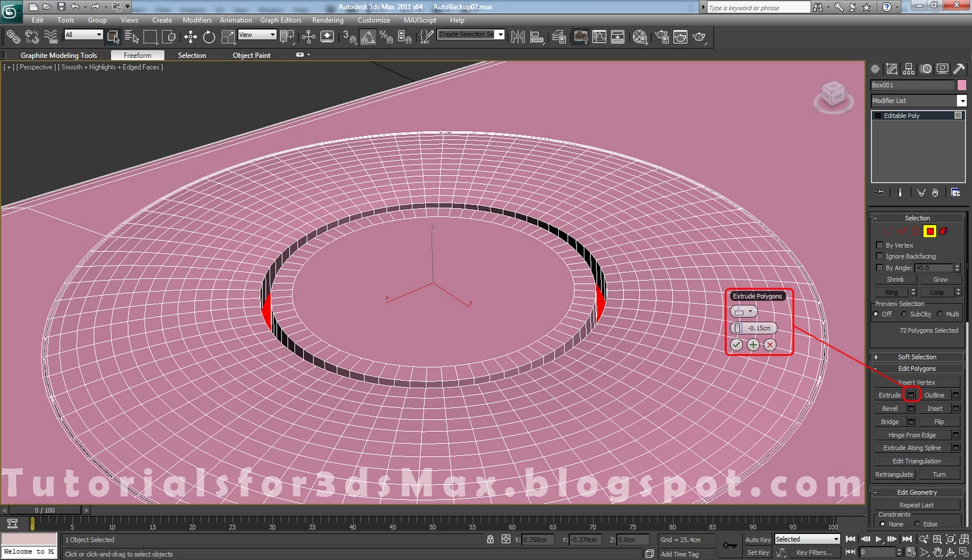Image resolution: width=972 pixels, height=560 pixels.
Task: Open the Bevel settings box
Action: tap(911, 409)
